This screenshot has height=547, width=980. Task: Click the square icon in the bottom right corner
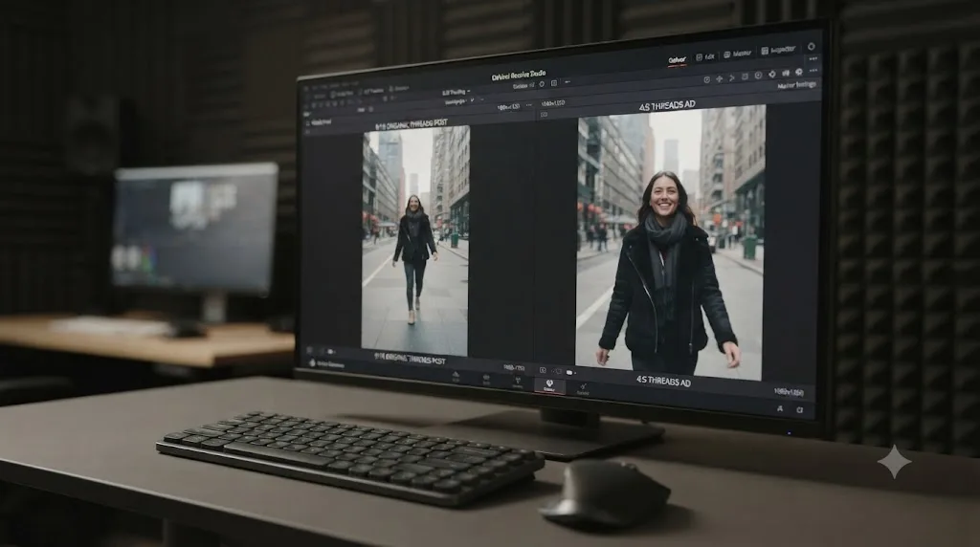(799, 409)
